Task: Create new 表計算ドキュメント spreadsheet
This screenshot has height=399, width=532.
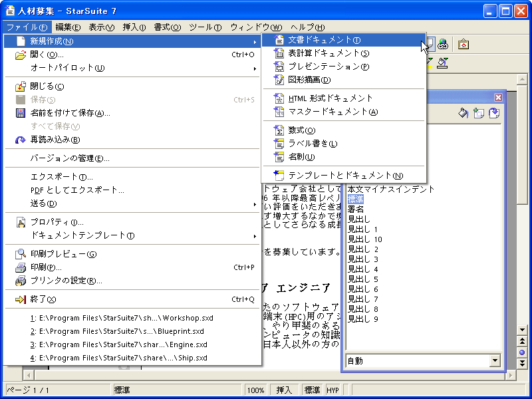Action: click(x=344, y=53)
